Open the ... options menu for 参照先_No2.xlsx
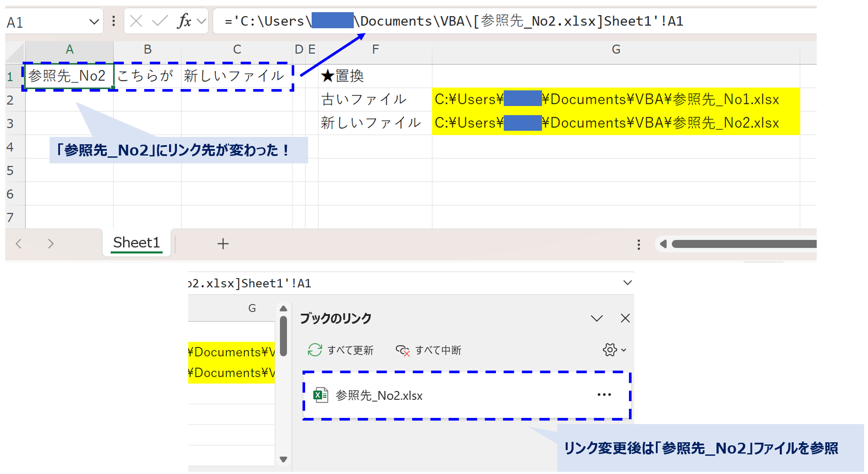868x474 pixels. 604,394
